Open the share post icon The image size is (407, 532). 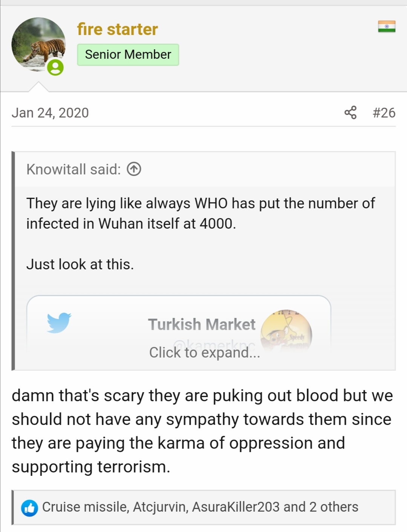click(x=350, y=113)
